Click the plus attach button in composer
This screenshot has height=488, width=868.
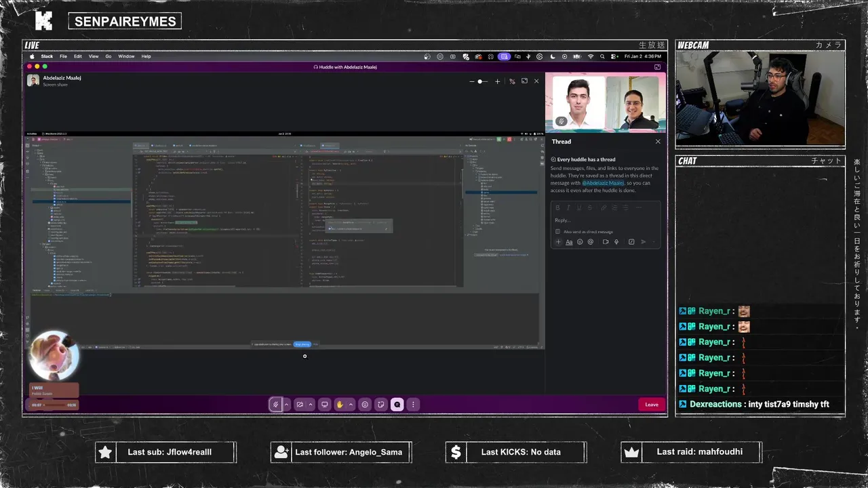(559, 242)
